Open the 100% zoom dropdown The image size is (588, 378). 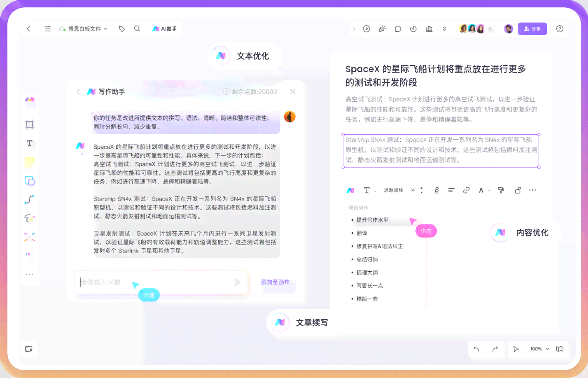pyautogui.click(x=539, y=349)
